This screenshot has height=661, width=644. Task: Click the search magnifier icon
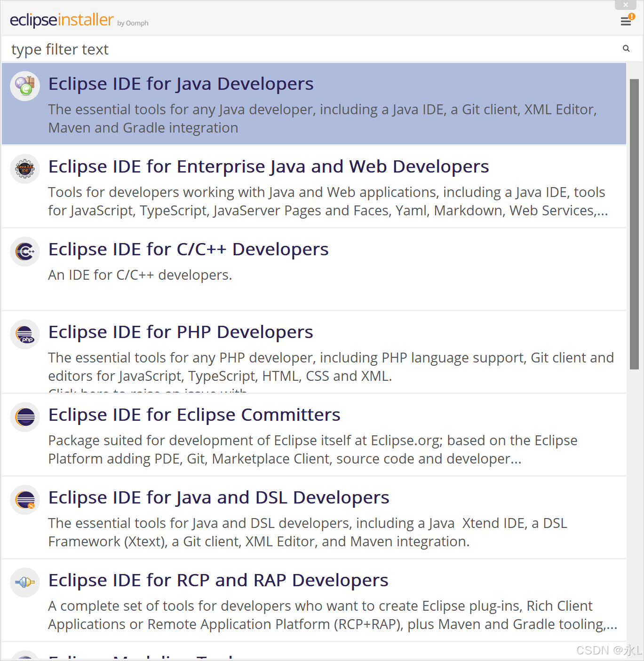626,48
